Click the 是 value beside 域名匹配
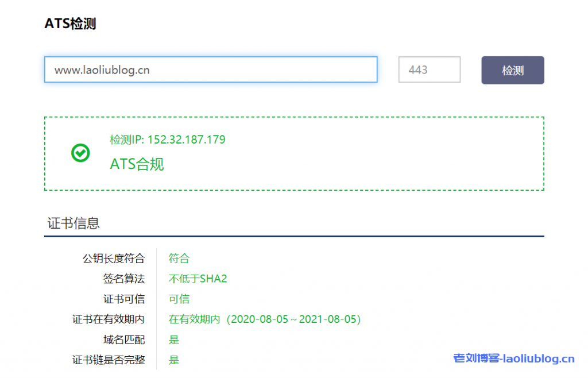Image resolution: width=588 pixels, height=378 pixels. click(173, 339)
